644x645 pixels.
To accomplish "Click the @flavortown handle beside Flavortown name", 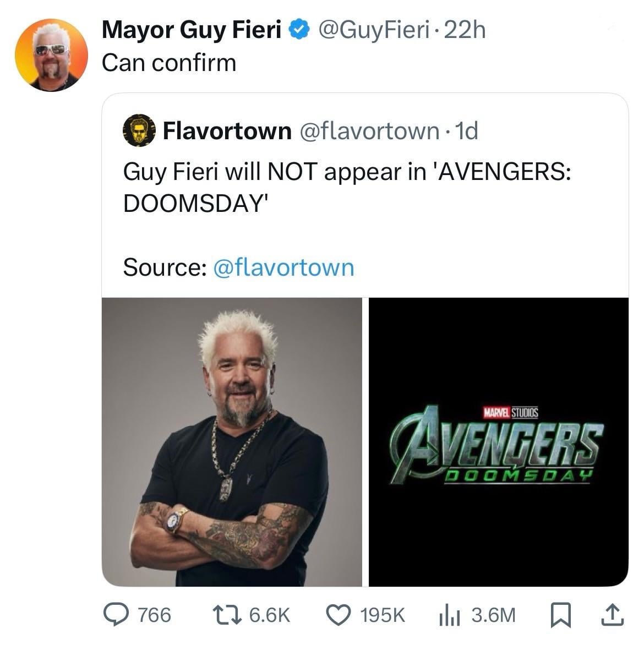I will [369, 131].
